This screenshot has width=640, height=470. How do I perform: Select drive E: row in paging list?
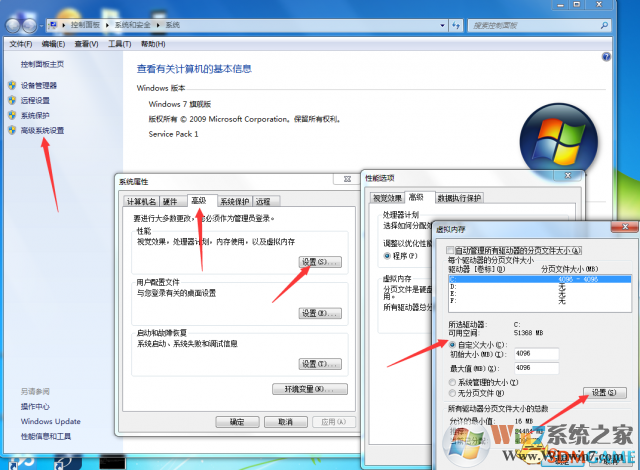click(x=540, y=294)
